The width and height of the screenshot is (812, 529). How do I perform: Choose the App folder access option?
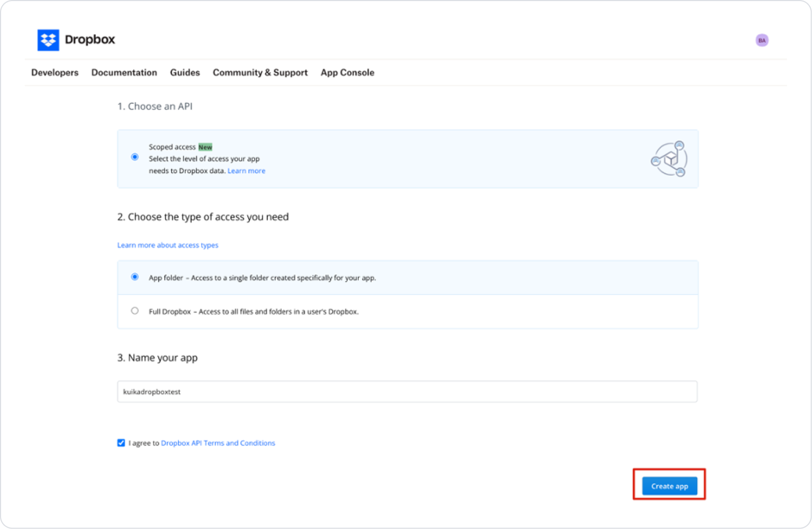click(135, 277)
